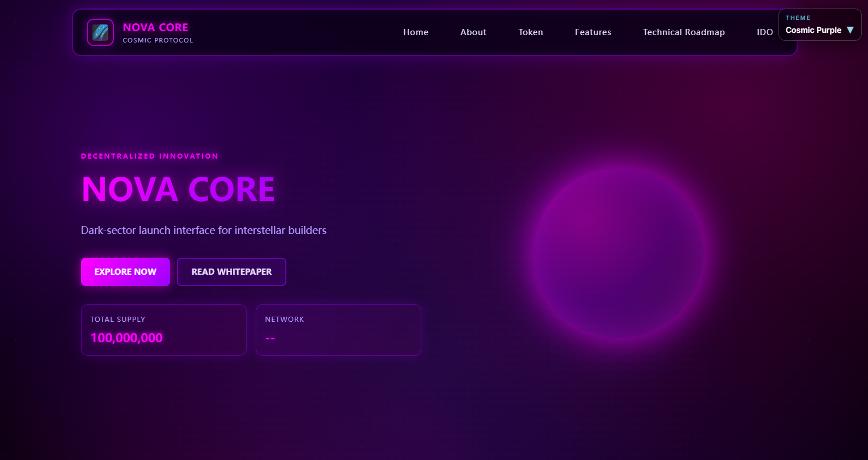This screenshot has height=460, width=868.
Task: Go to the Home nav link
Action: (416, 32)
